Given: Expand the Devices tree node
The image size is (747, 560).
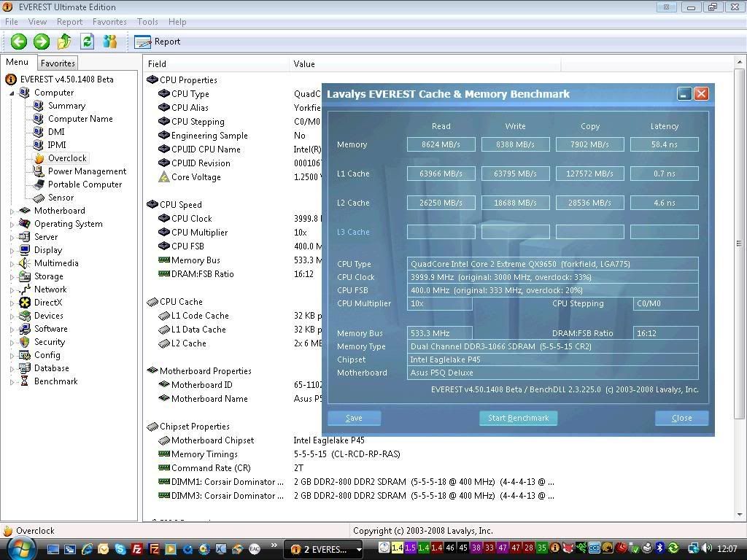Looking at the screenshot, I should point(12,316).
